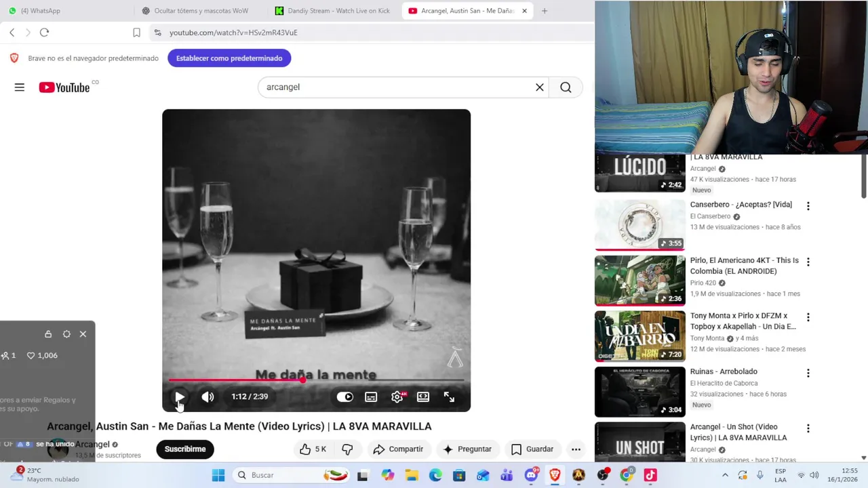
Task: Click the Preguntar button
Action: (x=467, y=449)
